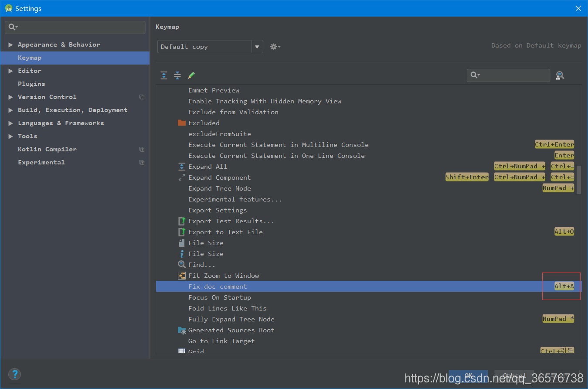Select Execute Current Statement in Multiline Console

(x=279, y=145)
